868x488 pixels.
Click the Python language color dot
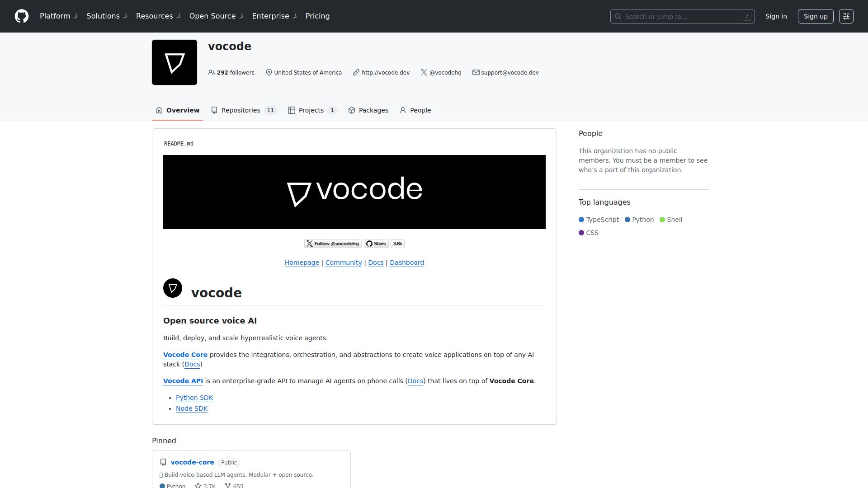point(627,220)
